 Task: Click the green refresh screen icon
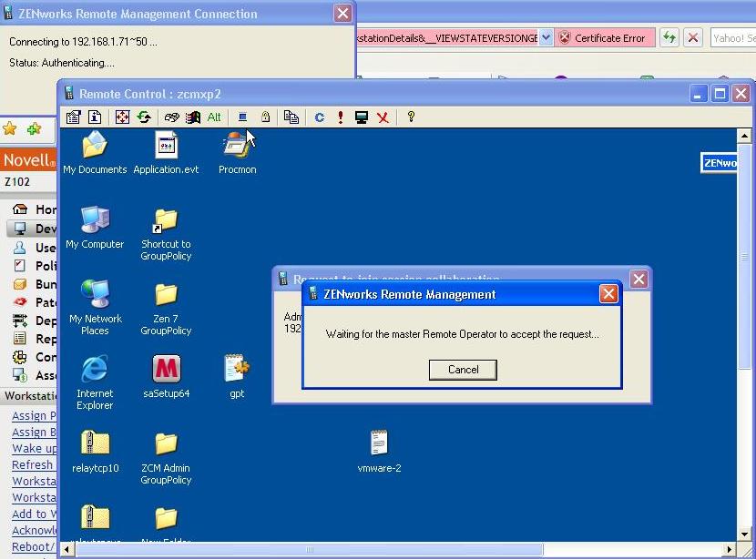(144, 117)
